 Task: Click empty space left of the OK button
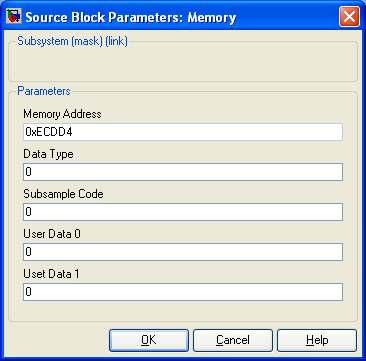tap(58, 340)
